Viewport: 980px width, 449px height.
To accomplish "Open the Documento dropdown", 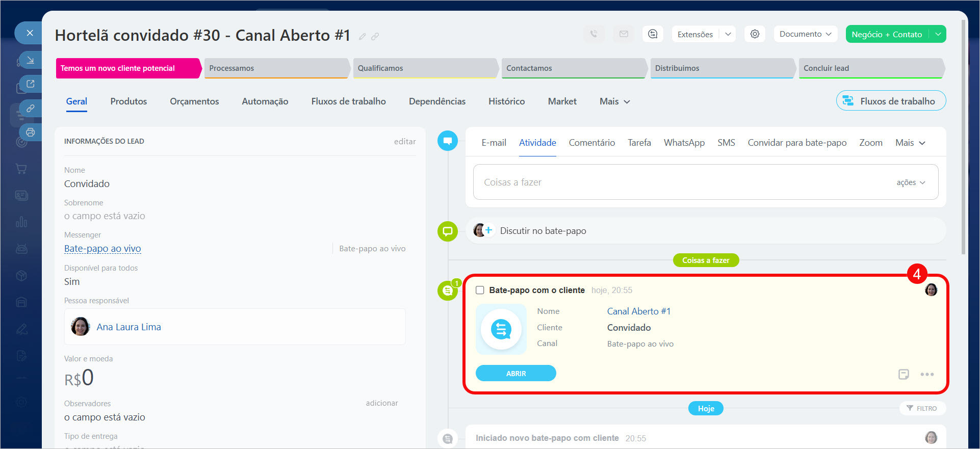I will 805,34.
